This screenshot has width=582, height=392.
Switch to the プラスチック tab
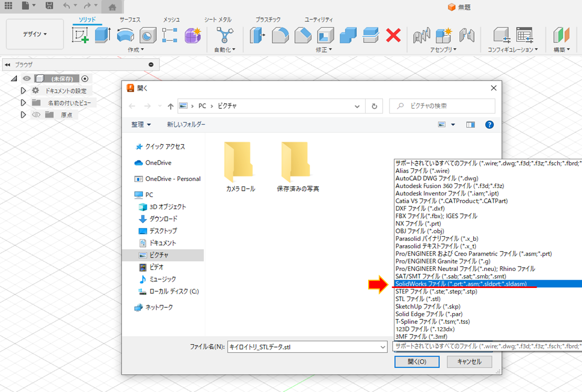click(x=267, y=19)
